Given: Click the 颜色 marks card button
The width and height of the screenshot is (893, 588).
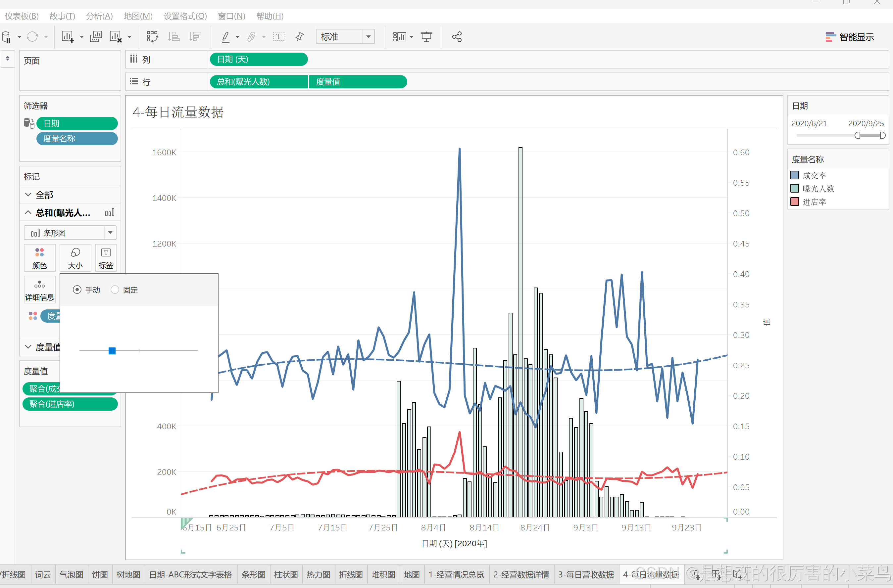Looking at the screenshot, I should pyautogui.click(x=39, y=258).
